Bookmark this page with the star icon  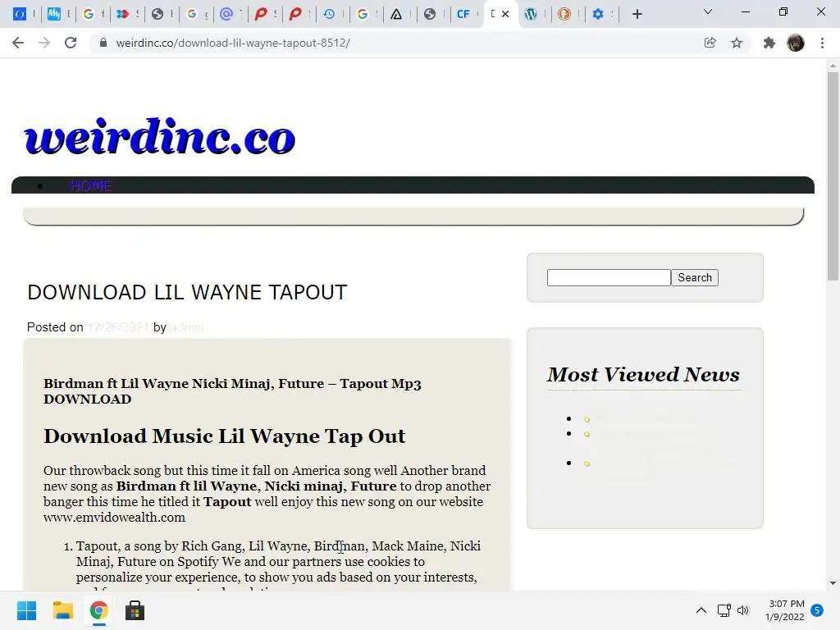click(x=737, y=43)
